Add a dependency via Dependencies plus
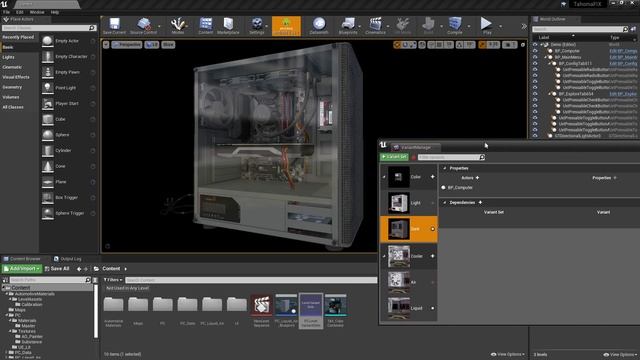 pos(480,202)
